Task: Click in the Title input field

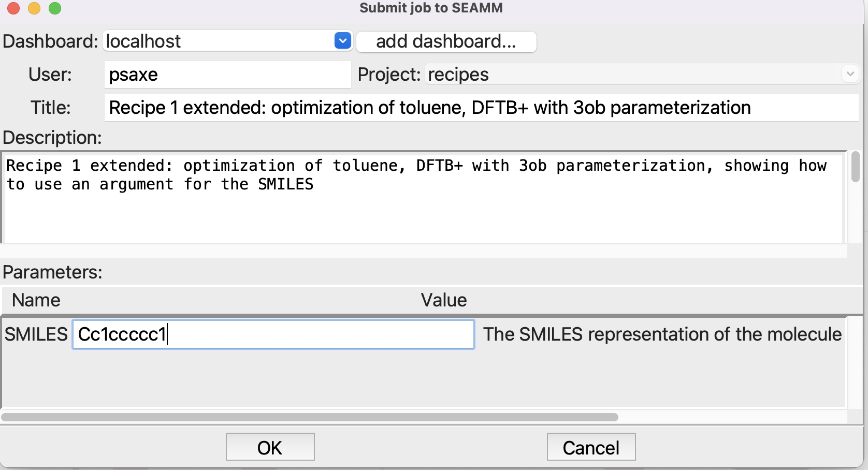Action: 481,108
